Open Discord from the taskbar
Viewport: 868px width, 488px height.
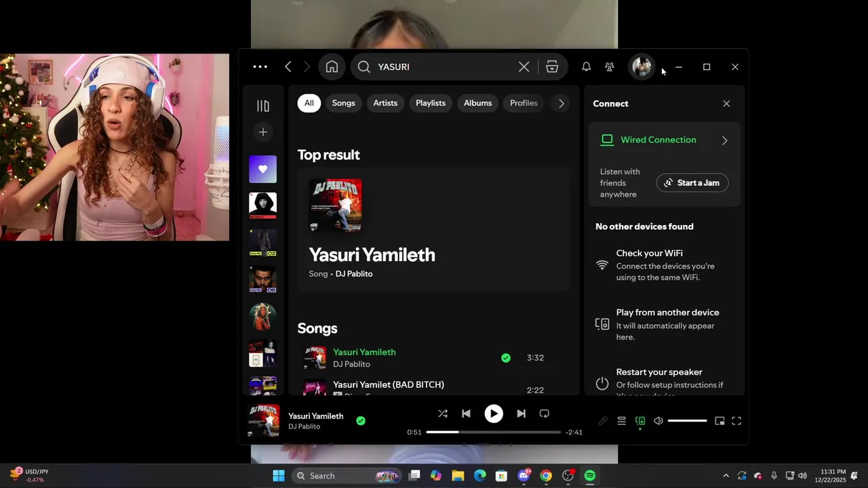[524, 476]
